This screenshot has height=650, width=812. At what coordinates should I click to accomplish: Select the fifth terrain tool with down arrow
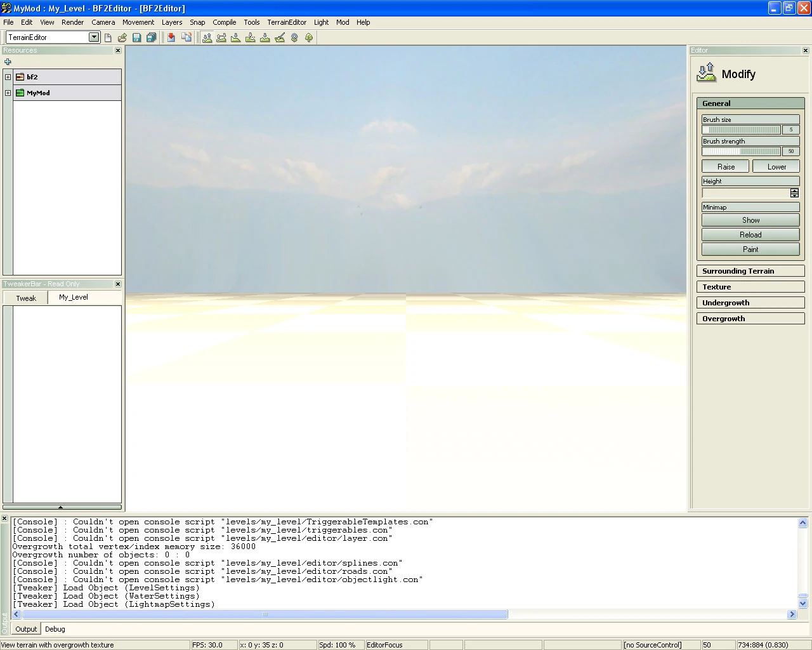coord(265,37)
